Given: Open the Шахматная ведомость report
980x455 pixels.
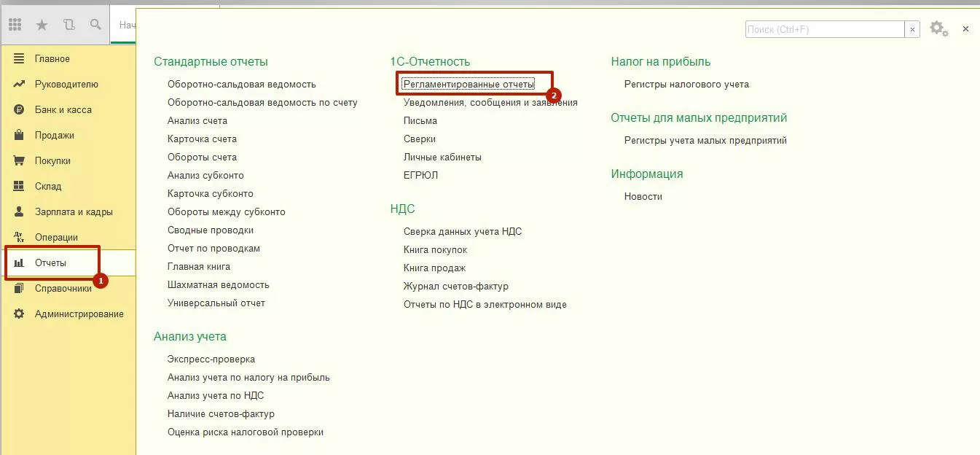Looking at the screenshot, I should [x=219, y=284].
